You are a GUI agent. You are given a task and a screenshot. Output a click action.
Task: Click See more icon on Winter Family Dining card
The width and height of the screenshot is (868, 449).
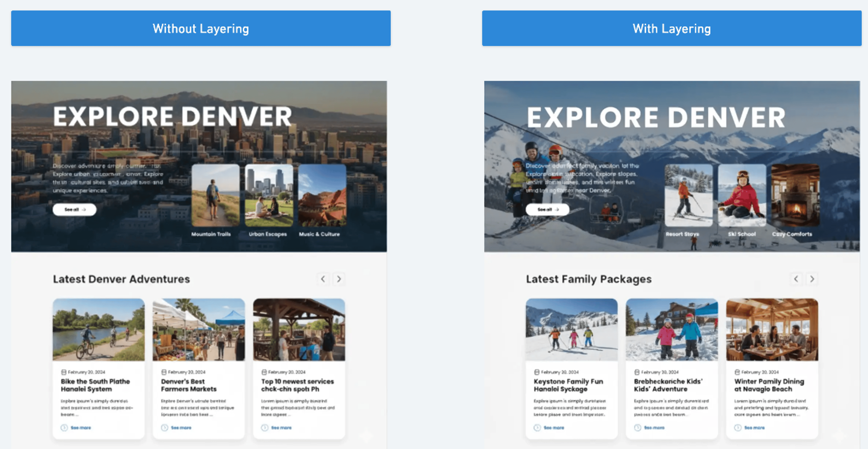(738, 428)
